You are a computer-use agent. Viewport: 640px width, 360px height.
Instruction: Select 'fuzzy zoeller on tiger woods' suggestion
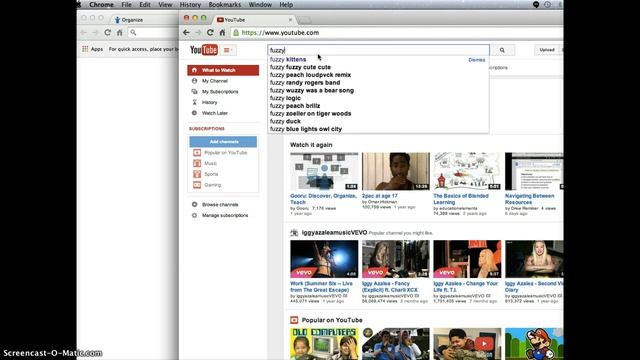tap(378, 114)
